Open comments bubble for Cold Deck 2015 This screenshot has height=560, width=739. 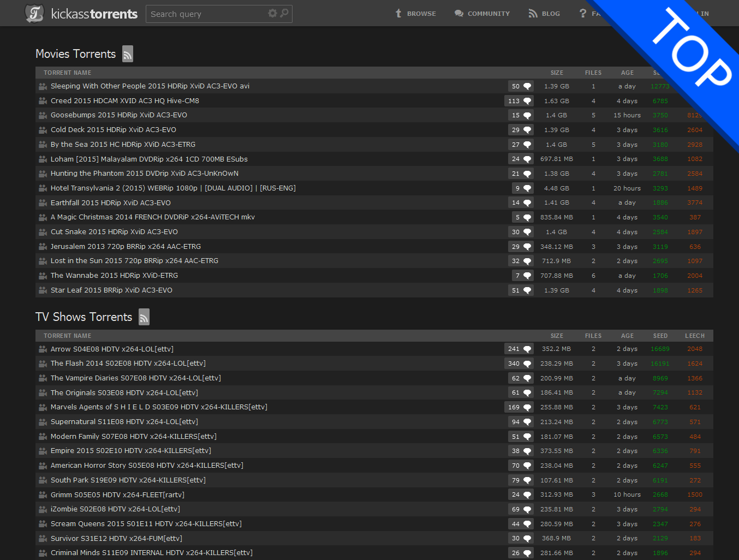tap(521, 130)
